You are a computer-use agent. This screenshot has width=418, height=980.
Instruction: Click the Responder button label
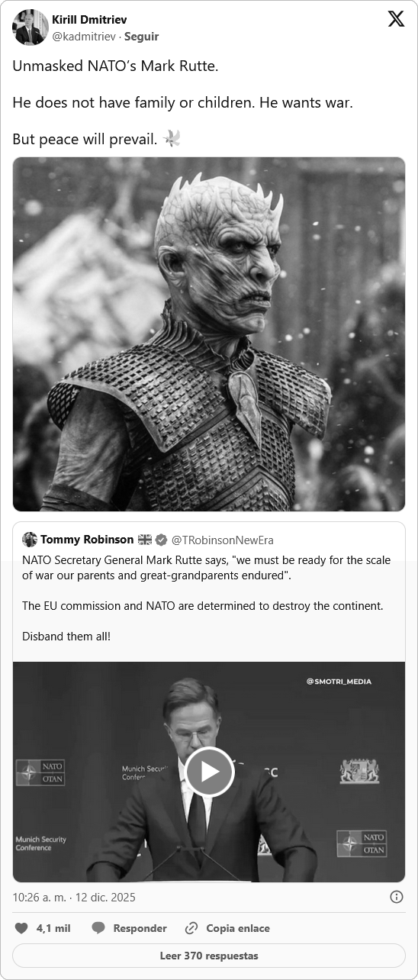(x=140, y=928)
